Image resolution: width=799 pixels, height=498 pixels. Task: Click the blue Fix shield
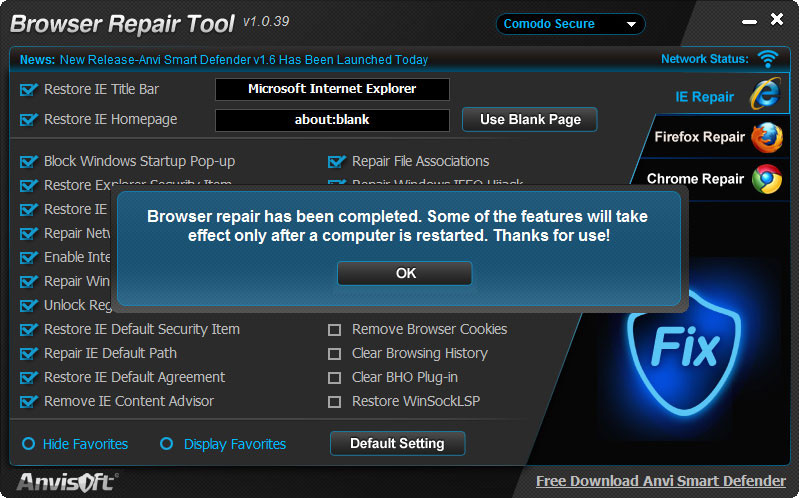684,351
